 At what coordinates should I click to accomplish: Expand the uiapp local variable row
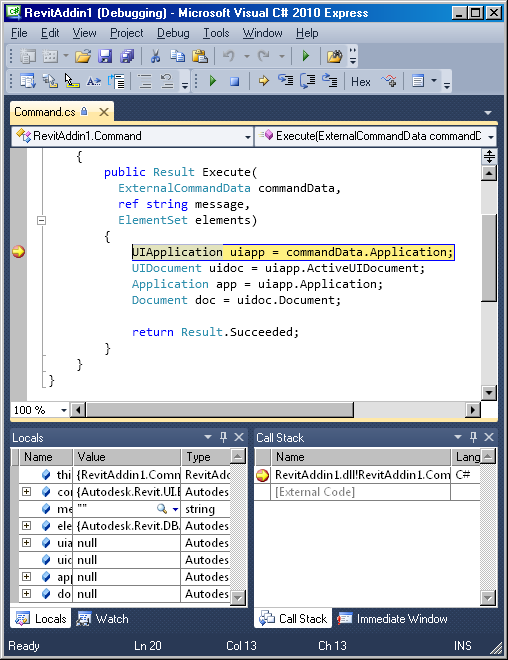point(26,542)
